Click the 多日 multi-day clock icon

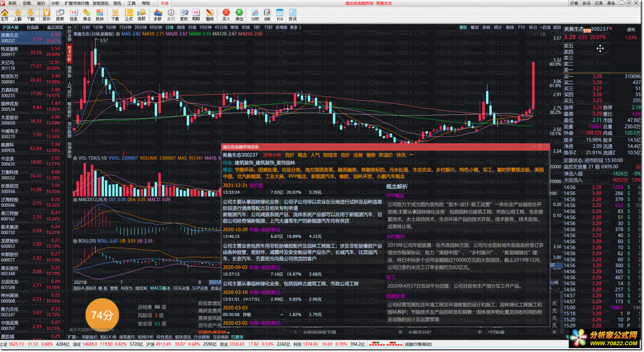(171, 15)
